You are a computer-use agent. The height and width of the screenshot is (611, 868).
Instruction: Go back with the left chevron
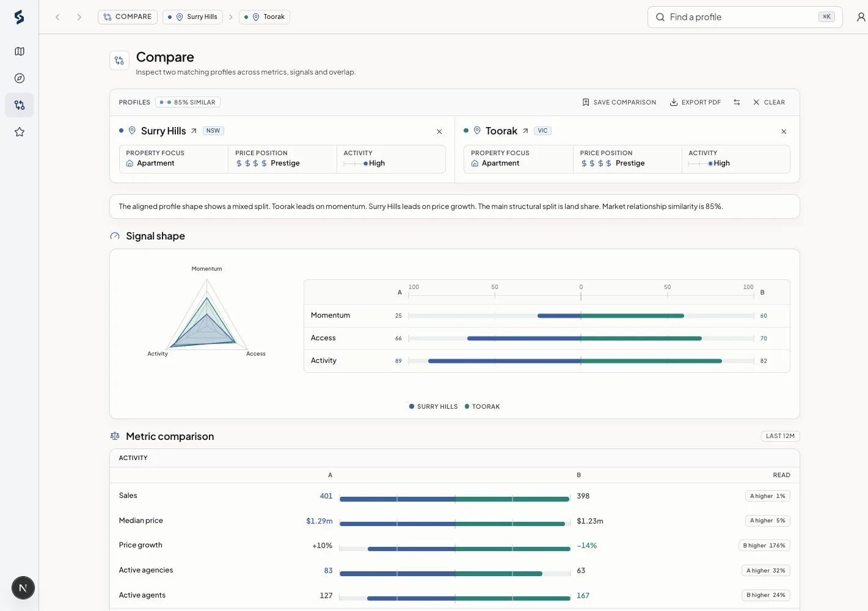(57, 17)
